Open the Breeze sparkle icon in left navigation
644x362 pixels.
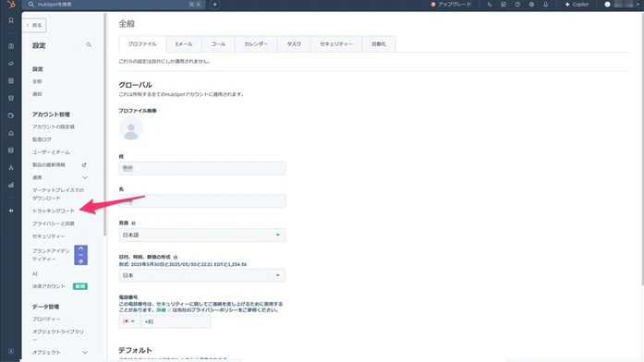[x=11, y=211]
